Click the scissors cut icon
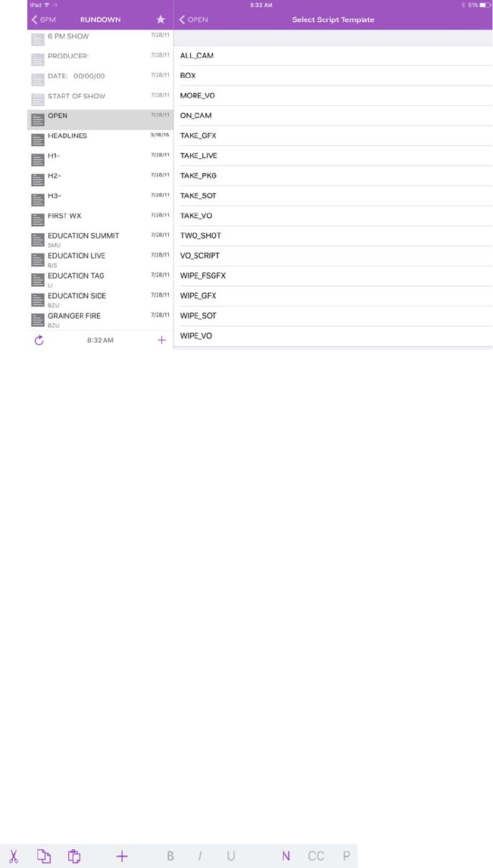This screenshot has width=493, height=868. click(14, 856)
